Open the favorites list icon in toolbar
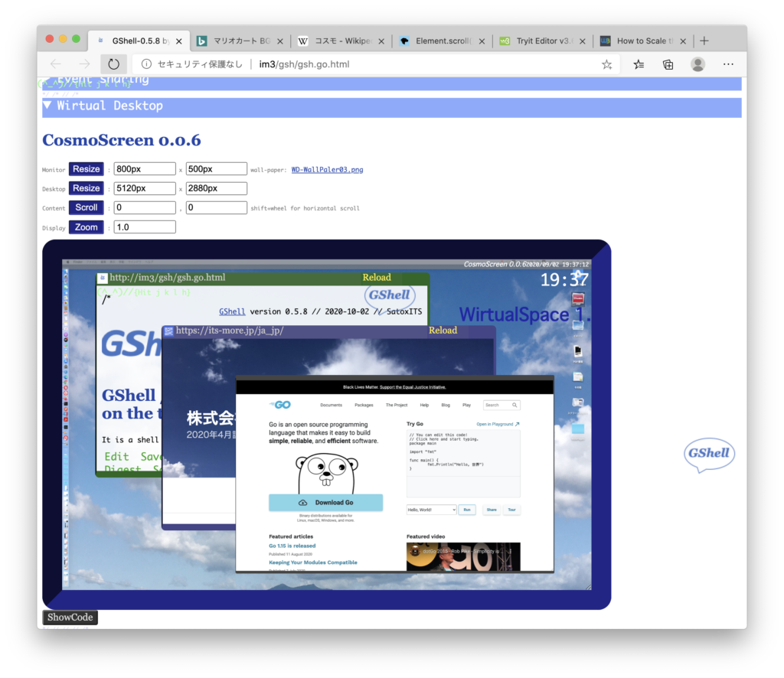This screenshot has height=678, width=784. 639,64
